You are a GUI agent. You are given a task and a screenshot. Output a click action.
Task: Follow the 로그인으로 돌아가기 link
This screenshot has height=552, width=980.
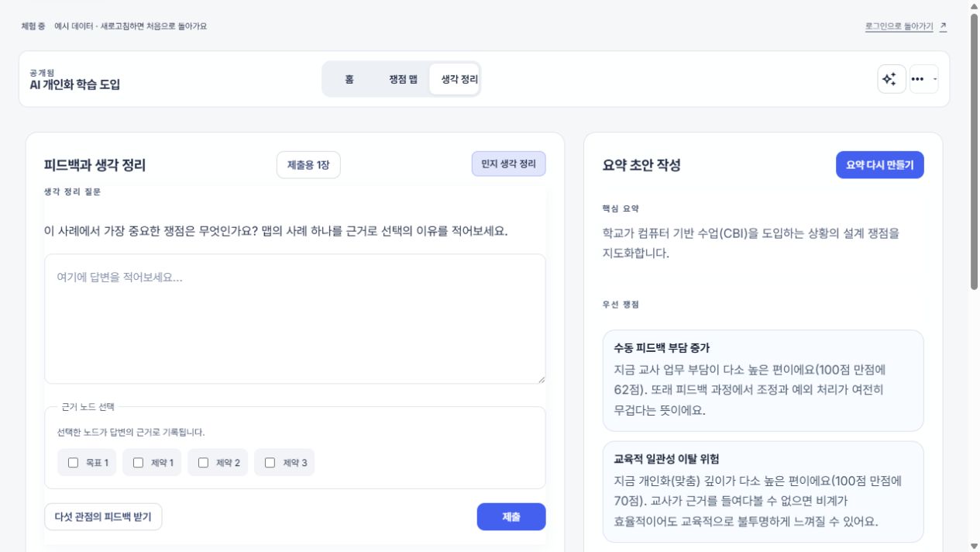[899, 26]
